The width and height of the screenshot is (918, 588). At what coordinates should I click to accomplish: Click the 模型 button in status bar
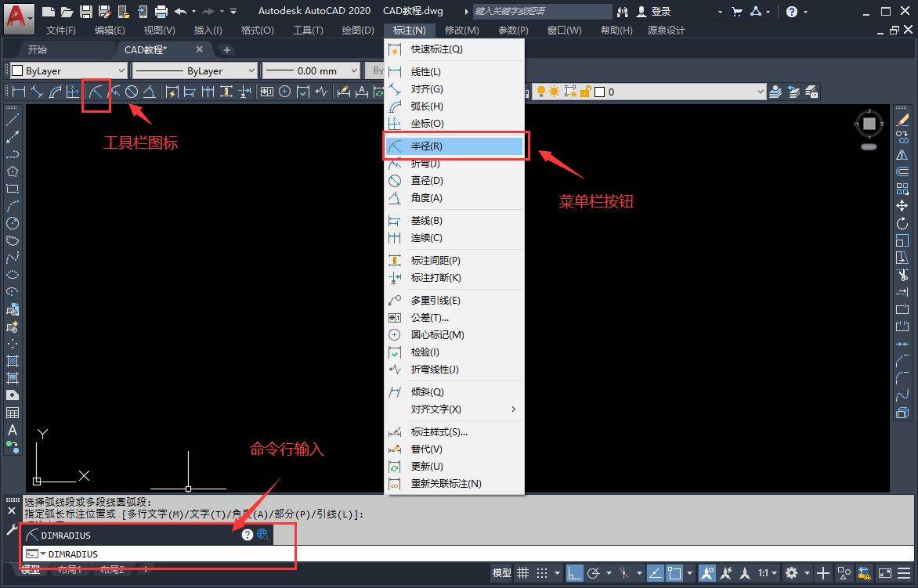[501, 573]
